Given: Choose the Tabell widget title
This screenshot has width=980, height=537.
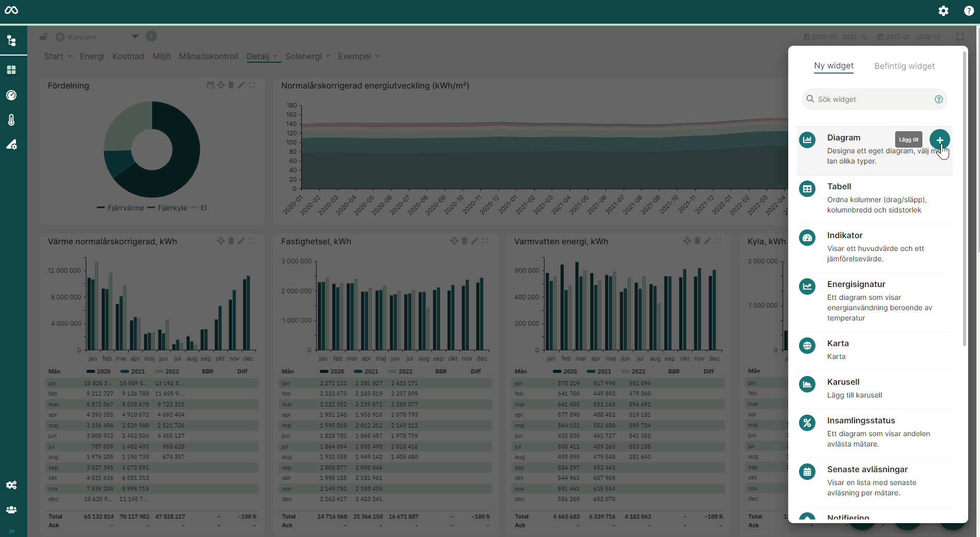Looking at the screenshot, I should point(839,187).
